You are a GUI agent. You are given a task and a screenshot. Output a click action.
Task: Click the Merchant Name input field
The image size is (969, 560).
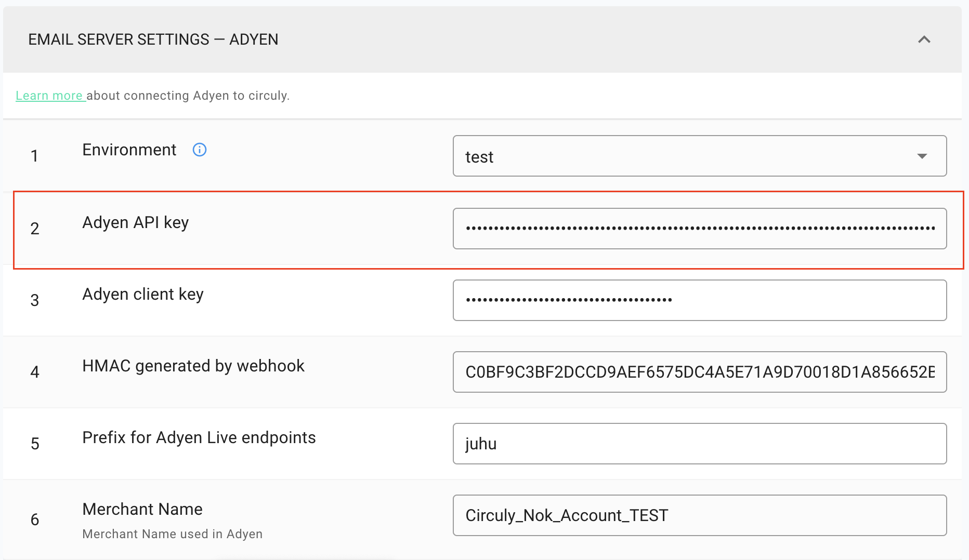[699, 515]
